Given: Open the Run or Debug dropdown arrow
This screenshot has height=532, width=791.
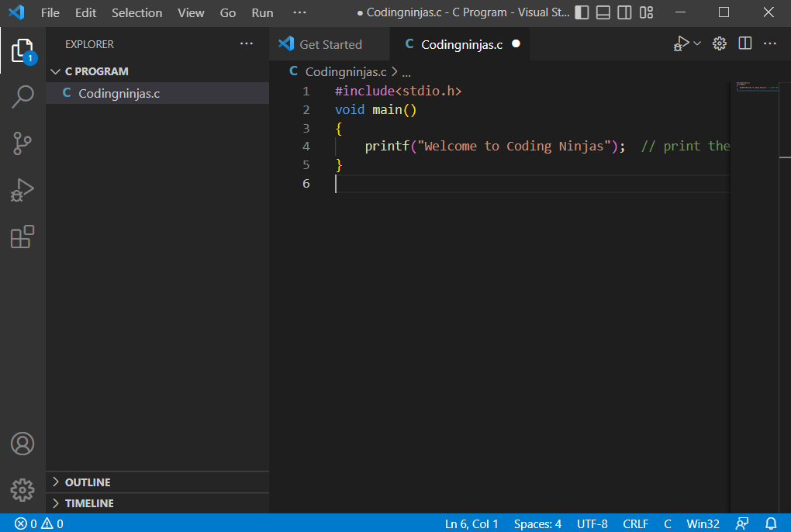Looking at the screenshot, I should [x=697, y=43].
